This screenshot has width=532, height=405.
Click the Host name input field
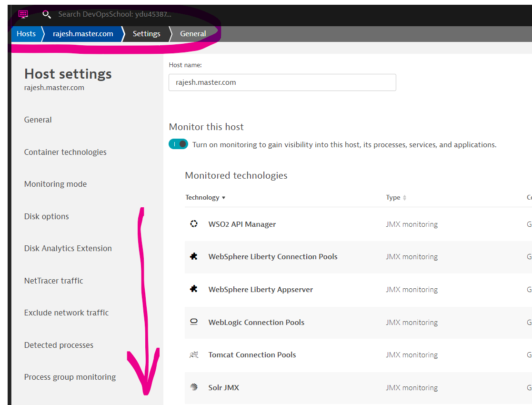tap(282, 82)
